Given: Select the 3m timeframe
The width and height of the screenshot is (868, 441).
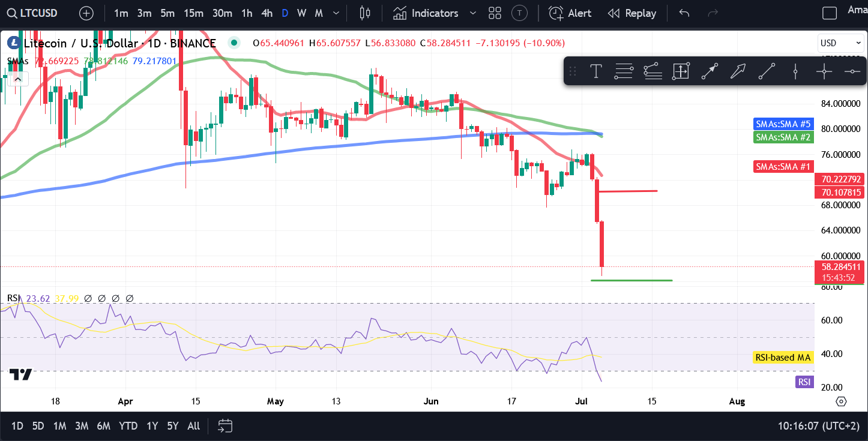Looking at the screenshot, I should click(x=144, y=13).
